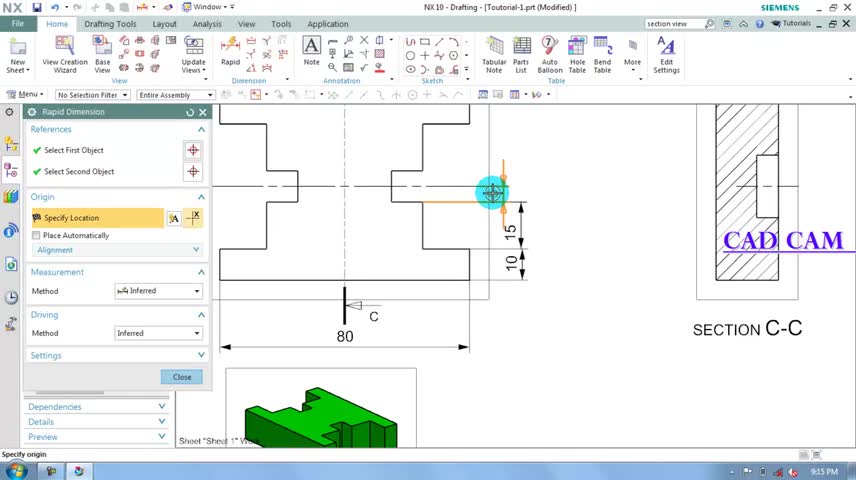Close the Rapid Dimension dialog with X
The height and width of the screenshot is (480, 856).
point(203,112)
